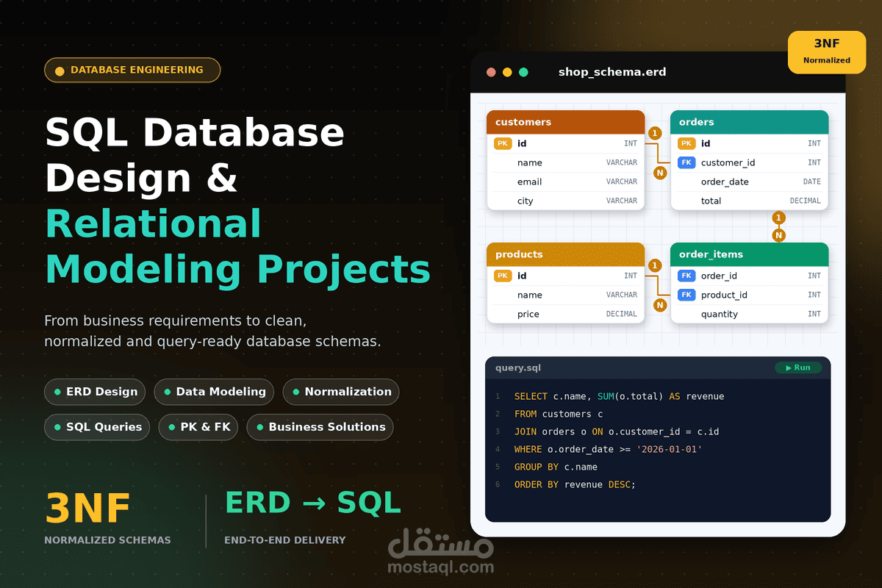Click the DECIMAL type of total

806,201
